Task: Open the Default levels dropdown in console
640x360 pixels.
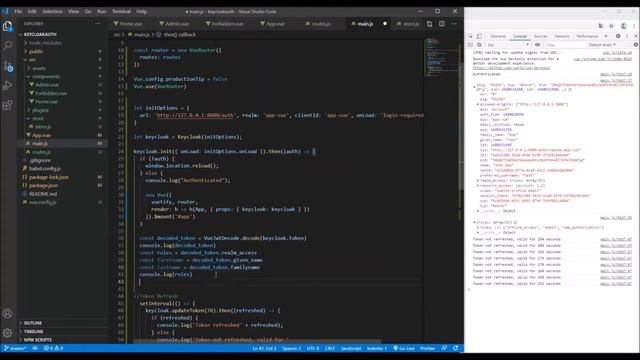Action: [602, 45]
